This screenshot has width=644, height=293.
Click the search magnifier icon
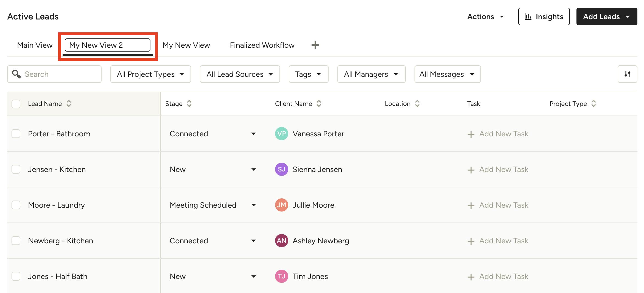16,74
